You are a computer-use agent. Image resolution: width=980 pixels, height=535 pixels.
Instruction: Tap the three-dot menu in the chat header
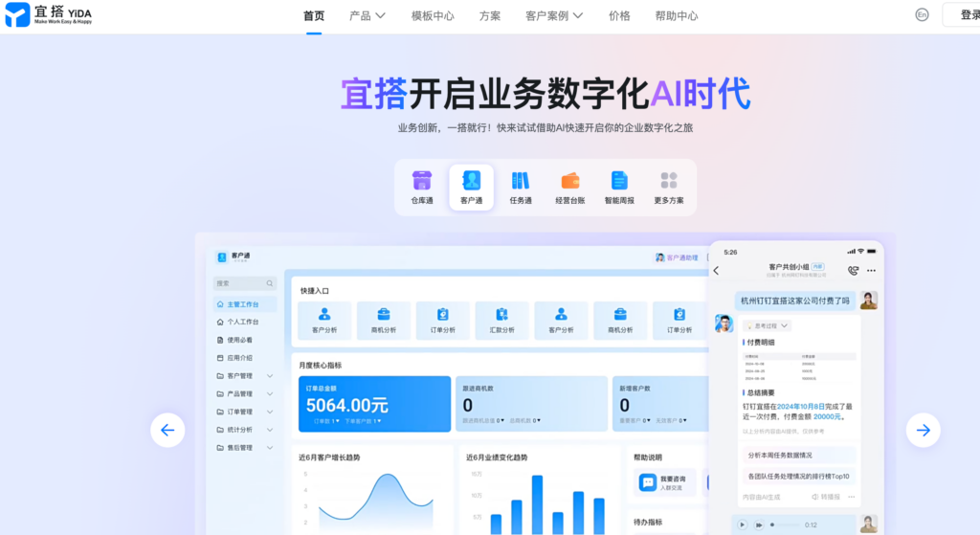coord(871,271)
